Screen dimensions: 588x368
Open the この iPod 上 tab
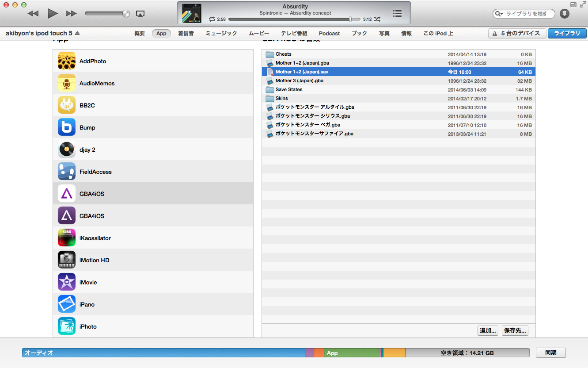click(438, 34)
